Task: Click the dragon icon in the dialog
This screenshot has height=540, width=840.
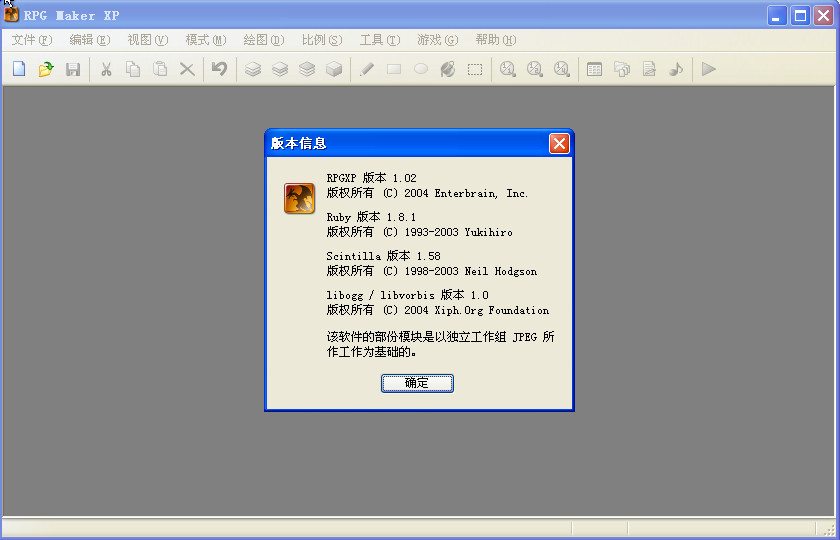Action: [299, 198]
